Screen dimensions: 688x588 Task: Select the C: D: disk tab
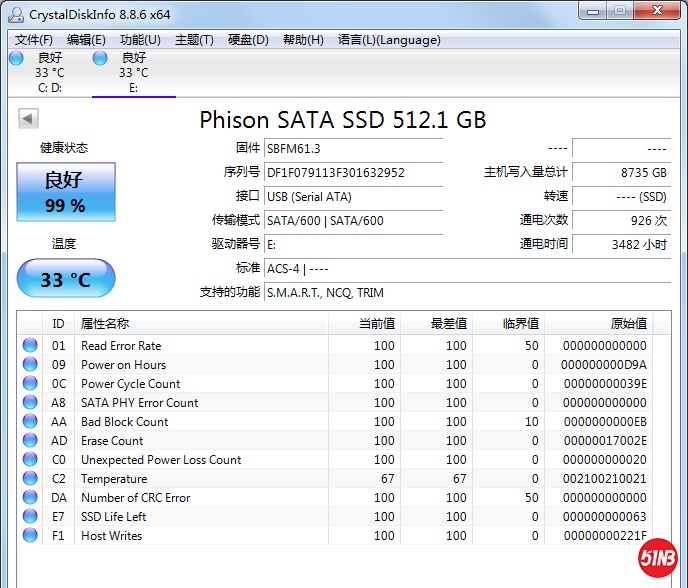(x=48, y=72)
